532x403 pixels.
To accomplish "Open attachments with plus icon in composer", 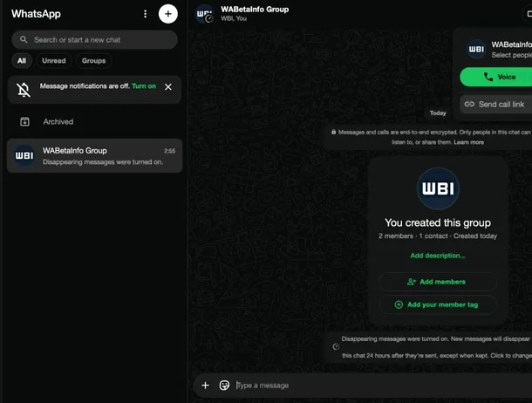I will [205, 386].
